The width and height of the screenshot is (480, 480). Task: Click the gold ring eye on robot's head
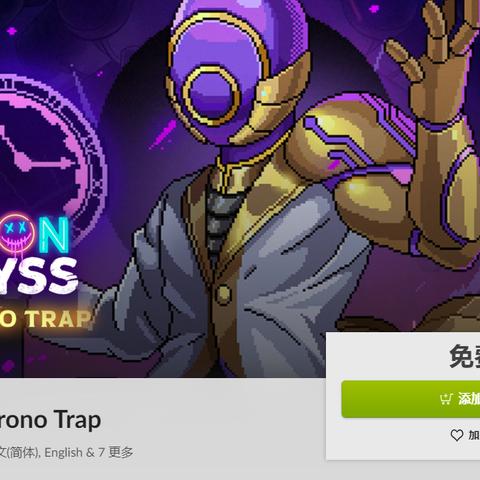(211, 96)
